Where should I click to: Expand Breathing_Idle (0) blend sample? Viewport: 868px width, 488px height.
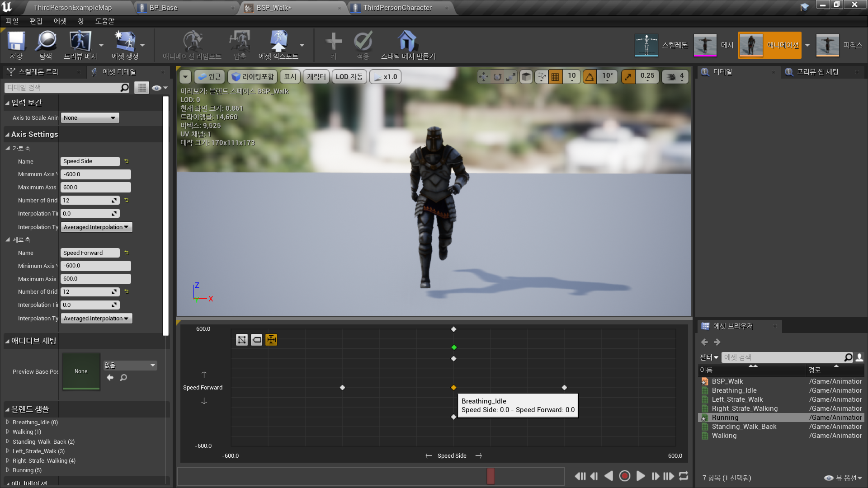[8, 422]
